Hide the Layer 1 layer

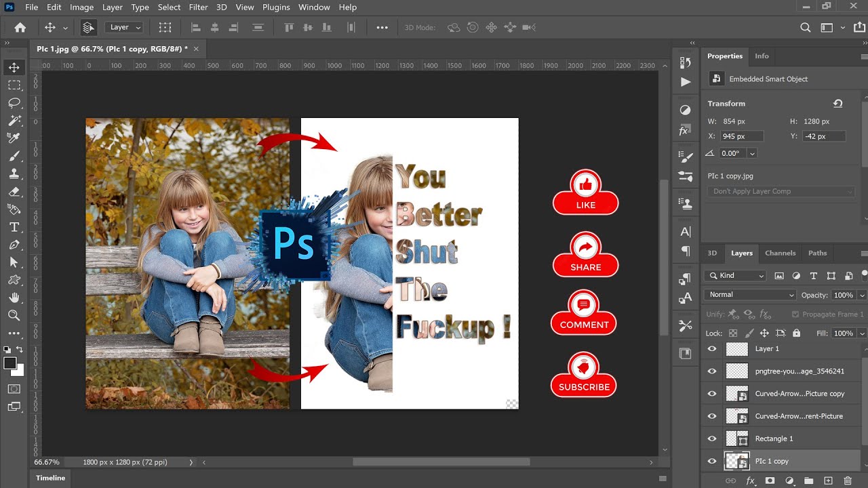tap(712, 349)
